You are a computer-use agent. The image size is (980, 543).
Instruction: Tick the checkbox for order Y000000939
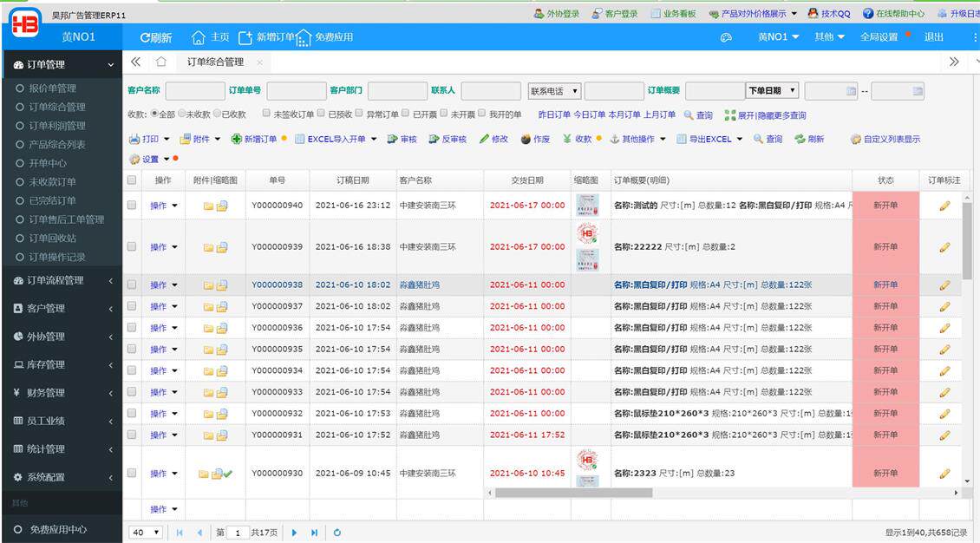tap(131, 246)
